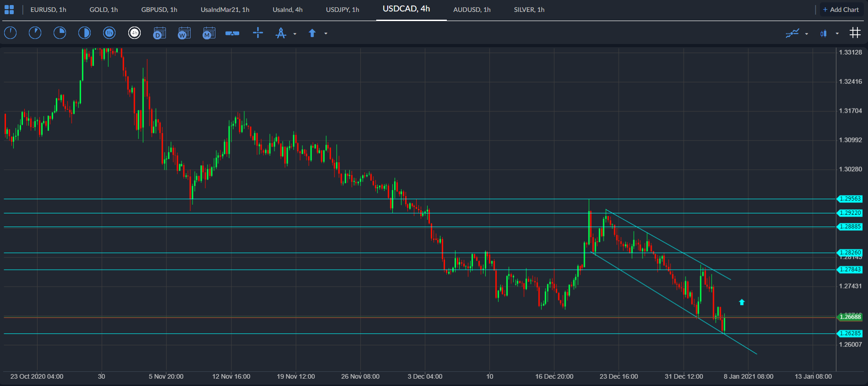Click the 5 Nov 20:00 time label
This screenshot has height=386, width=868.
click(x=166, y=376)
